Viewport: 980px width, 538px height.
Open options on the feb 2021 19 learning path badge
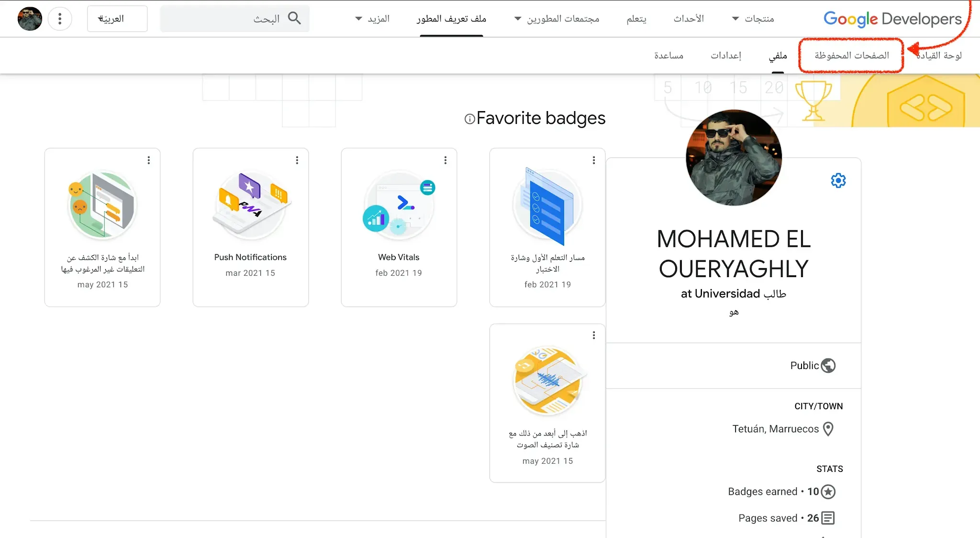pyautogui.click(x=594, y=160)
